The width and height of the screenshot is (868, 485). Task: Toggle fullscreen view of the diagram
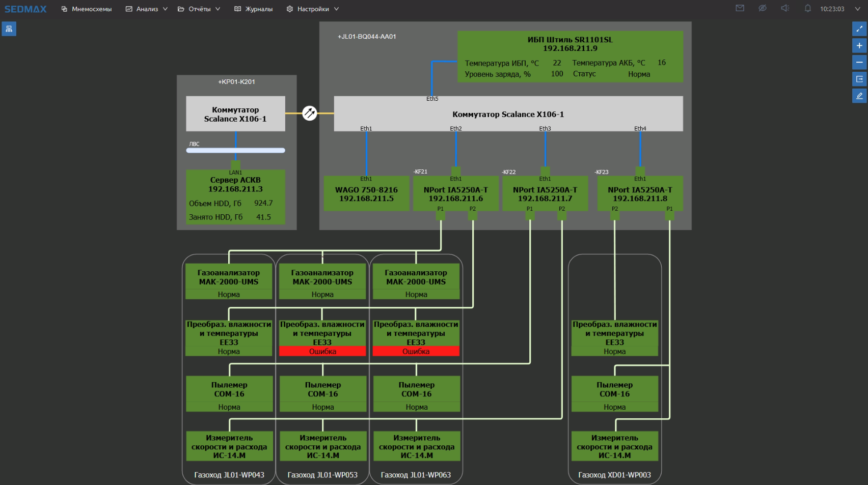859,29
